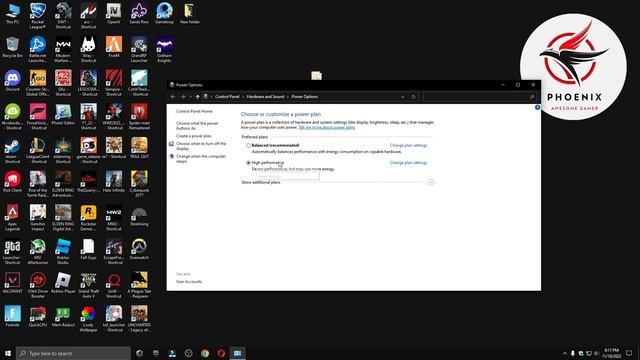Open MSI Afterburner desktop shortcut
Viewport: 640px width, 360px height.
click(x=38, y=251)
